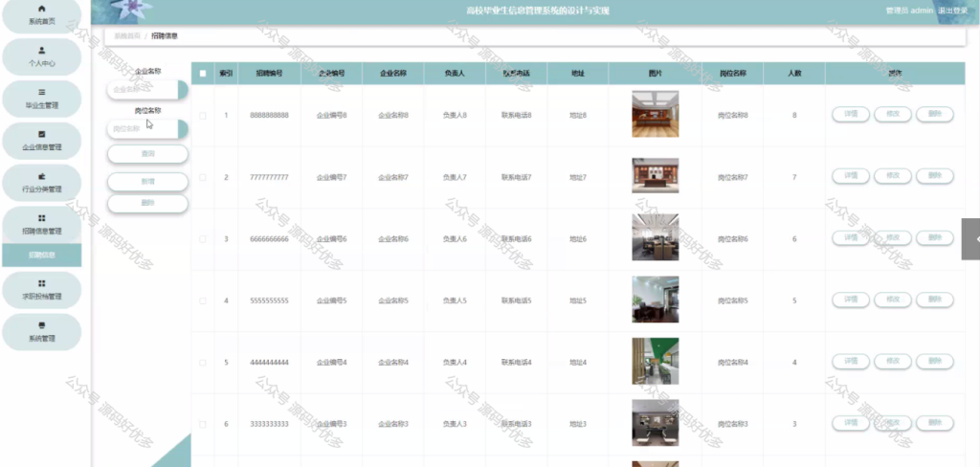
Task: Go to 系统首页 breadcrumb link
Action: pyautogui.click(x=127, y=36)
